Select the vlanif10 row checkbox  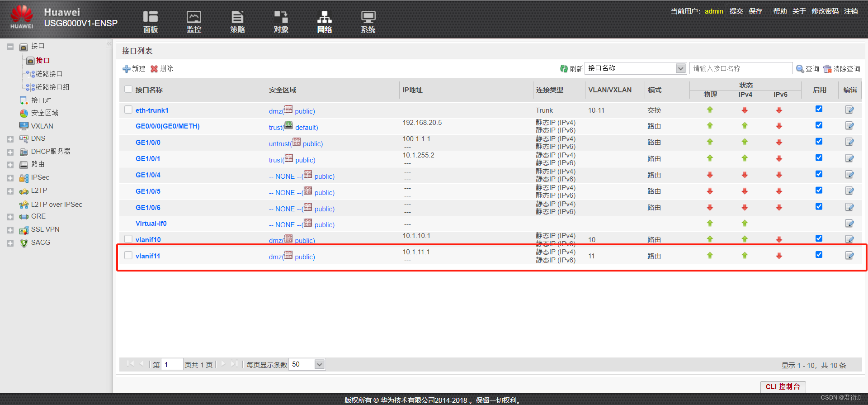128,239
